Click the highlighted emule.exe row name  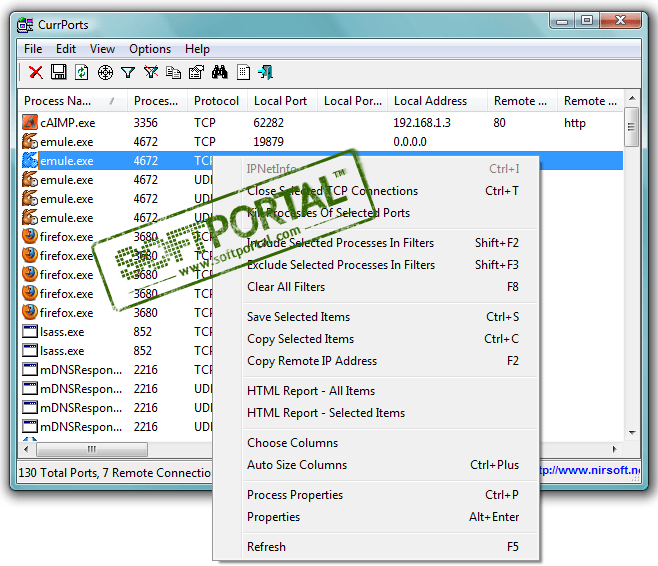67,161
